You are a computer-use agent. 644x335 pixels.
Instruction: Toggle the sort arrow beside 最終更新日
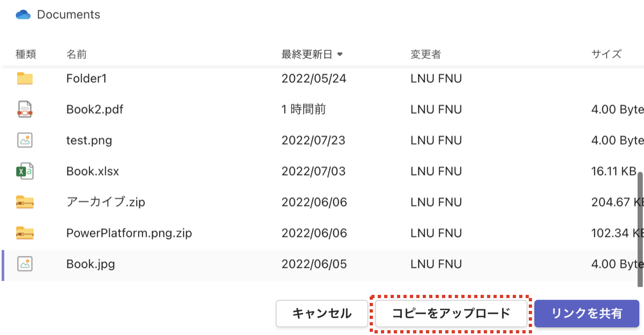tap(340, 54)
